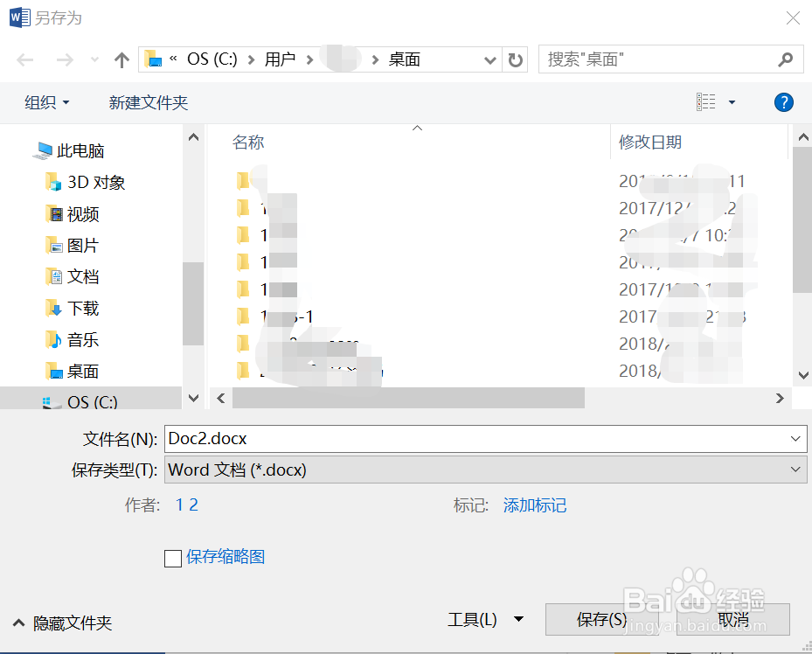Collapse the dialog with 隐藏文件夹
This screenshot has width=812, height=654.
click(x=64, y=623)
